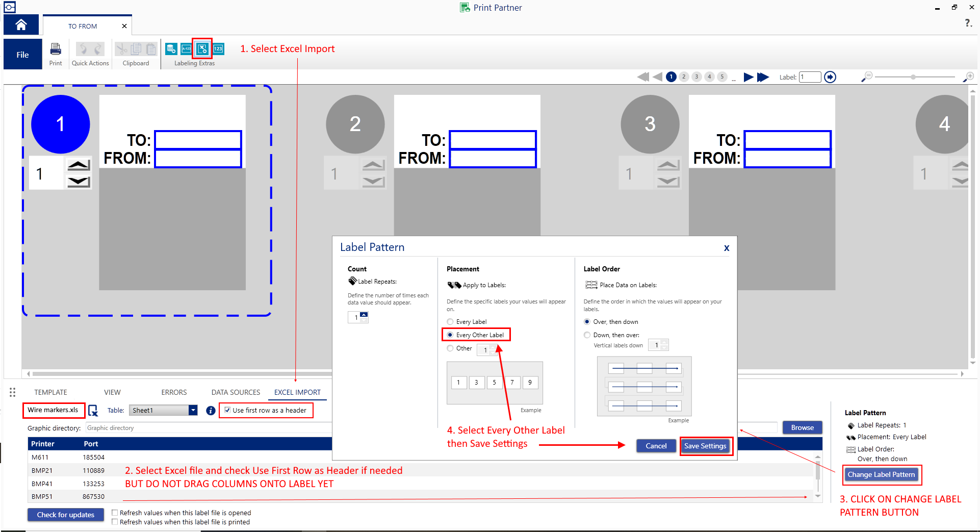The width and height of the screenshot is (980, 532).
Task: Increase the Label Repeats count stepper
Action: tap(364, 315)
